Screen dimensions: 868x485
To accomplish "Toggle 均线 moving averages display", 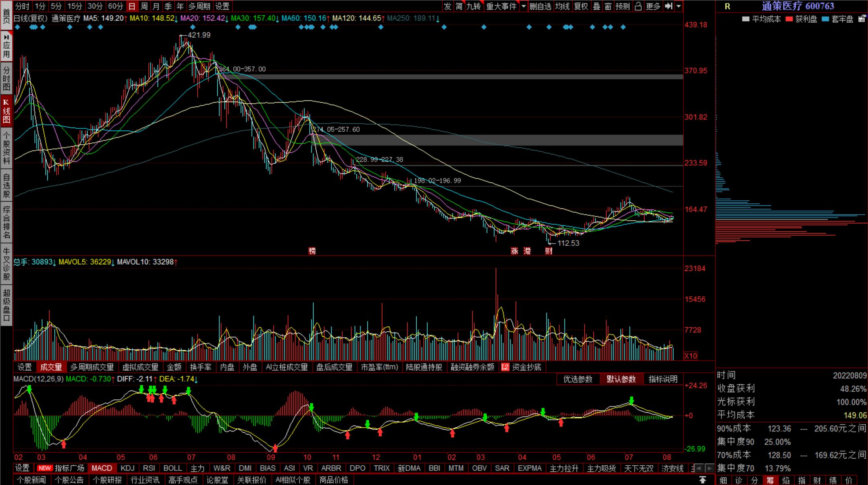I will 562,6.
